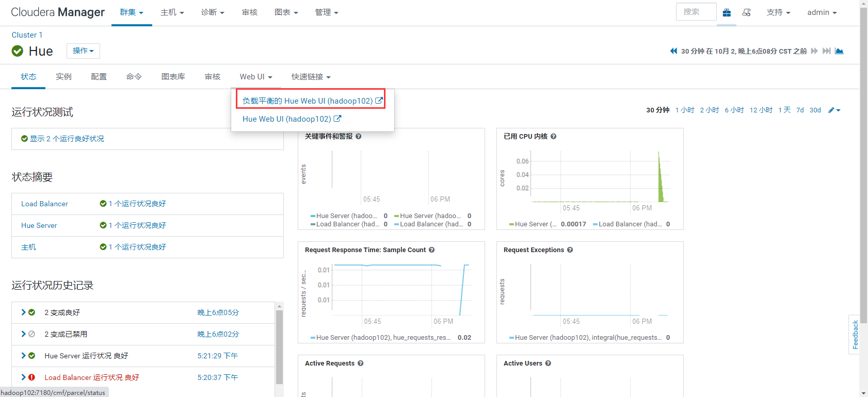
Task: Expand the Hue Server 运行状况 良好 history entry
Action: click(23, 356)
